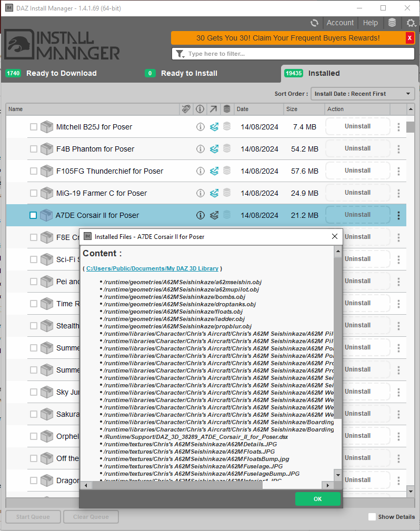Check the Stealth row checkbox
The width and height of the screenshot is (420, 531).
34,326
